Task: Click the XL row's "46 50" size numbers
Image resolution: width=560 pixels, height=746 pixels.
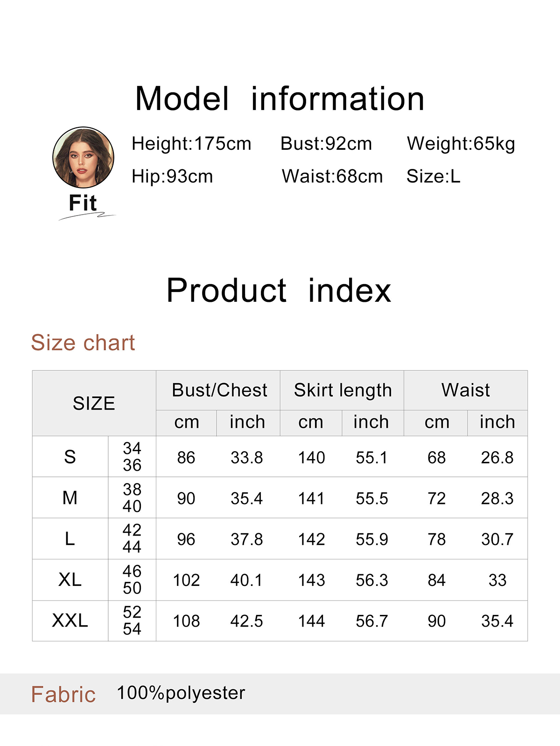Action: tap(132, 579)
